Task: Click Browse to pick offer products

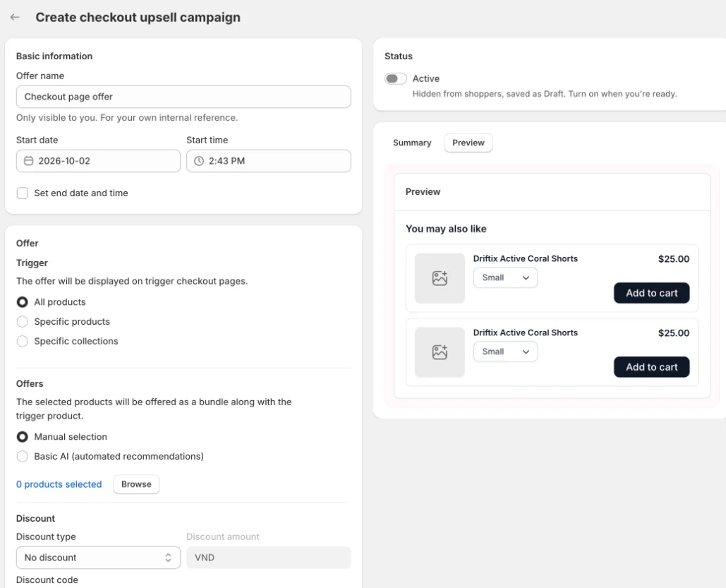Action: pyautogui.click(x=136, y=484)
